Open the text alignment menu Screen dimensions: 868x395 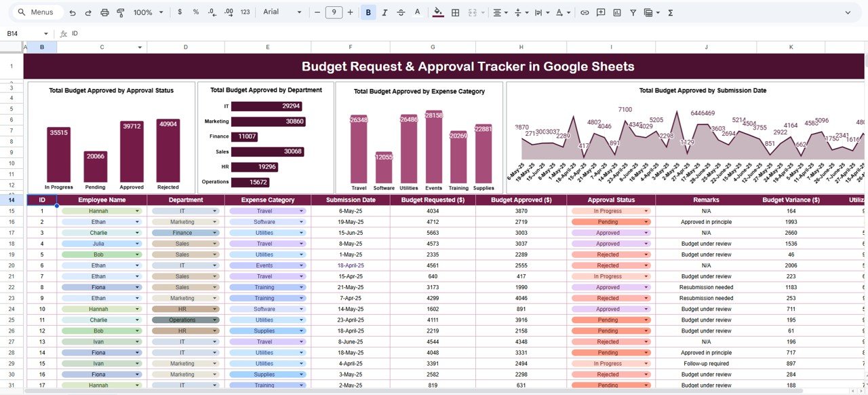pyautogui.click(x=500, y=12)
